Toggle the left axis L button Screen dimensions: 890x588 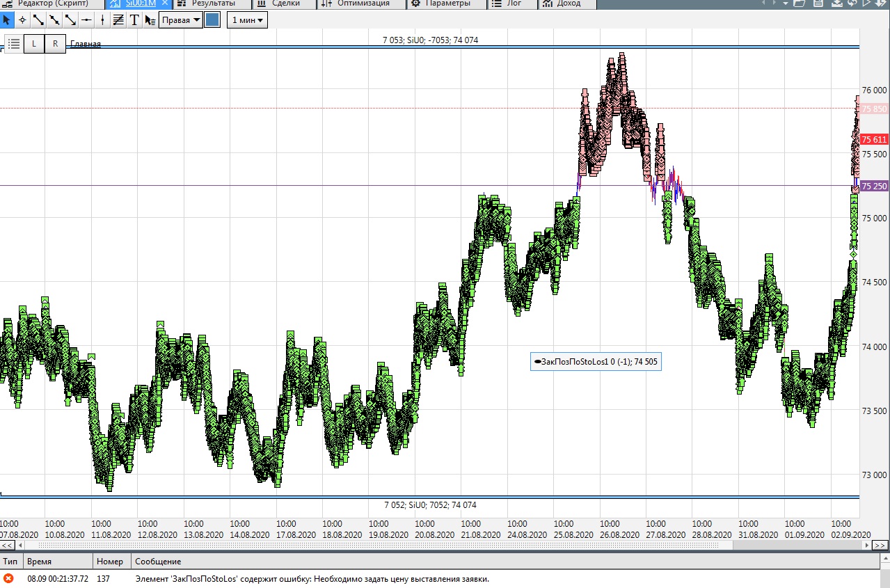(34, 44)
